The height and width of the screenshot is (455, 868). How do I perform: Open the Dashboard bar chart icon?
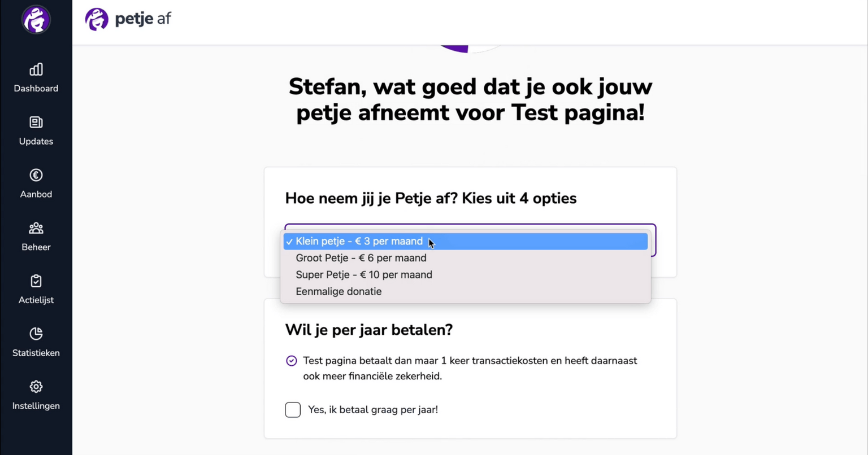pyautogui.click(x=36, y=69)
